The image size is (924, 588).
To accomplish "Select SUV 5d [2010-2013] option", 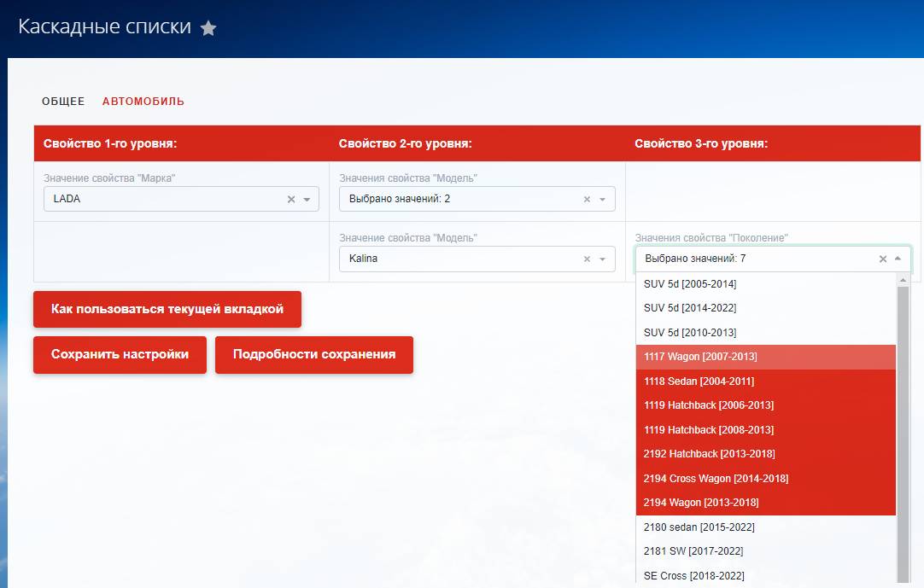I will pos(766,333).
